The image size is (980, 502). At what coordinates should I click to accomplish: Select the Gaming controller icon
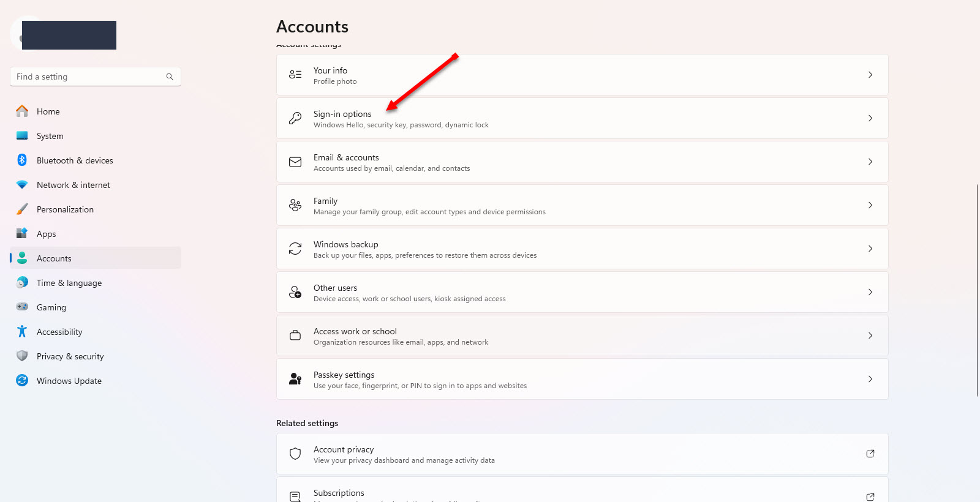click(x=21, y=307)
